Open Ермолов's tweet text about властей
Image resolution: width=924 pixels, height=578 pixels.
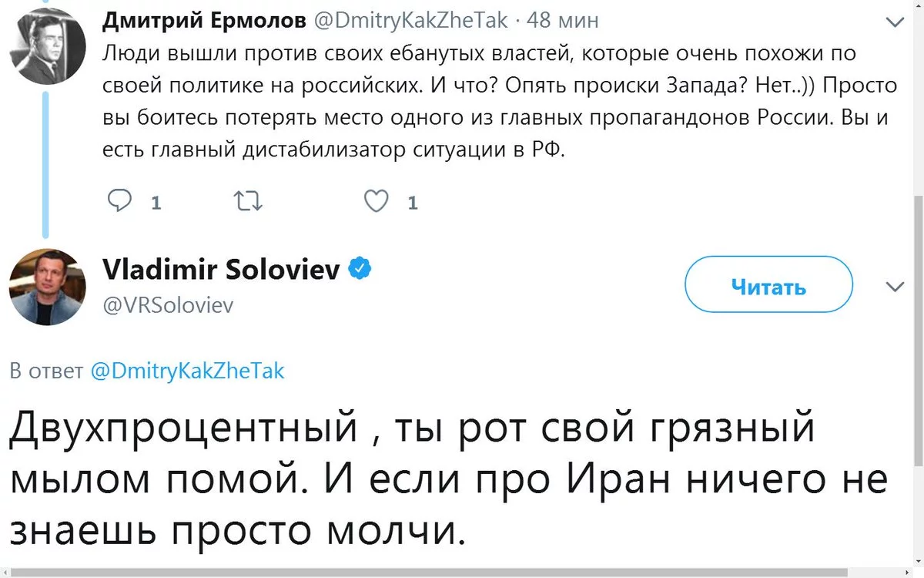500,102
